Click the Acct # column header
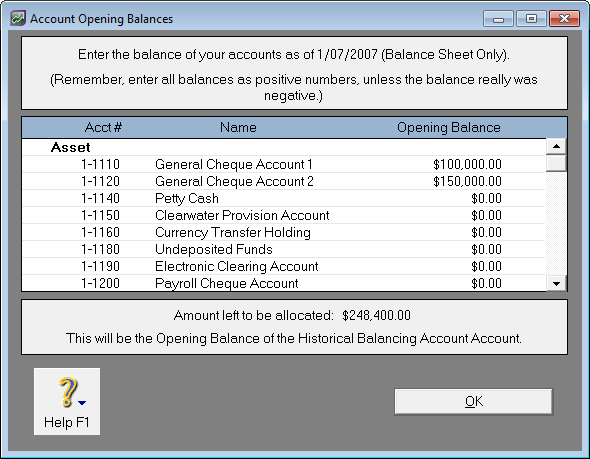 (x=103, y=128)
